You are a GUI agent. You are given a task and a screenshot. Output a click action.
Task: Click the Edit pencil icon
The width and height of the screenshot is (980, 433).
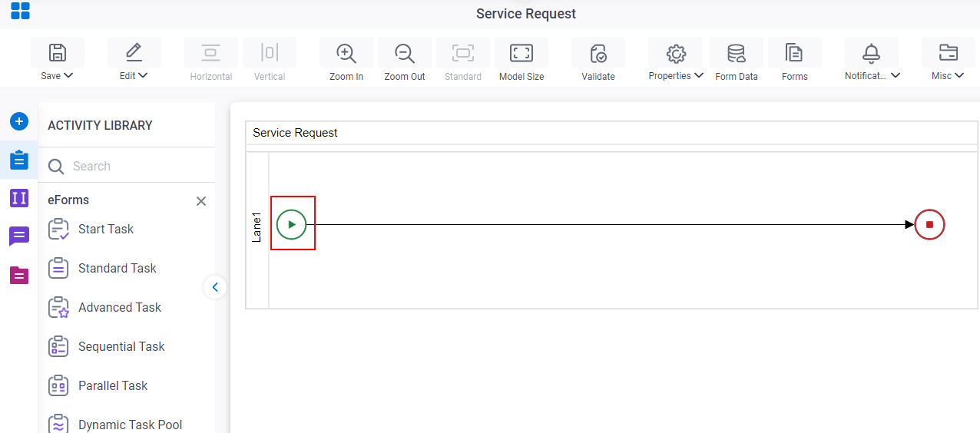134,52
